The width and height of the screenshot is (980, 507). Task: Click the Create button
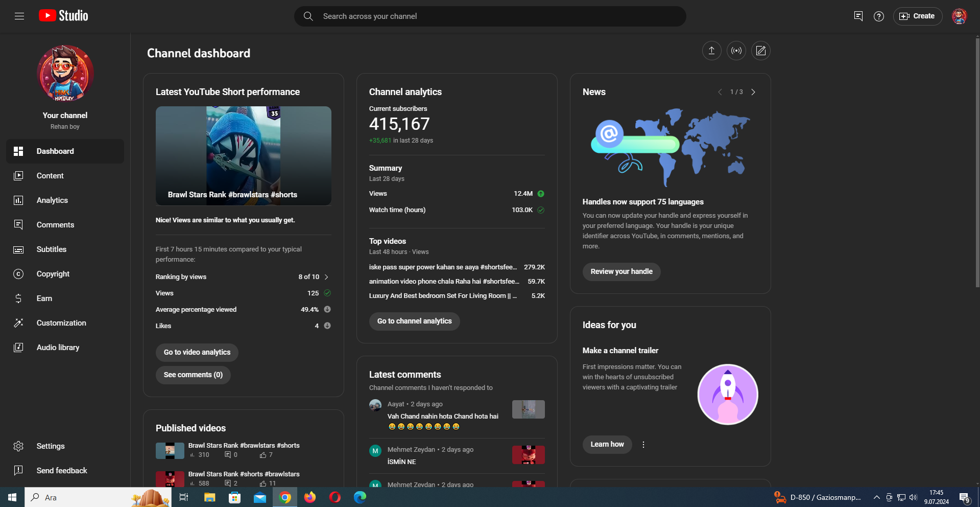[x=917, y=16]
